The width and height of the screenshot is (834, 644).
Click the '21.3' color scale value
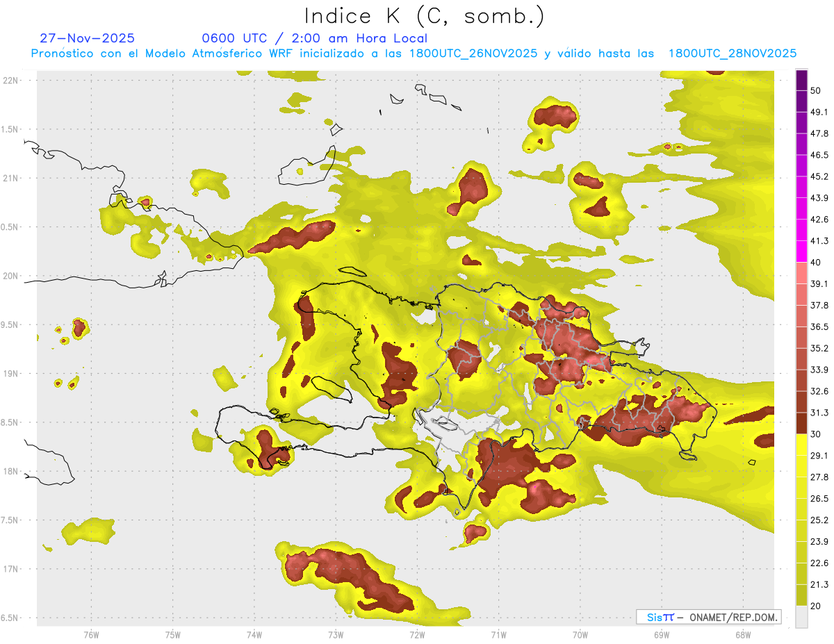819,585
